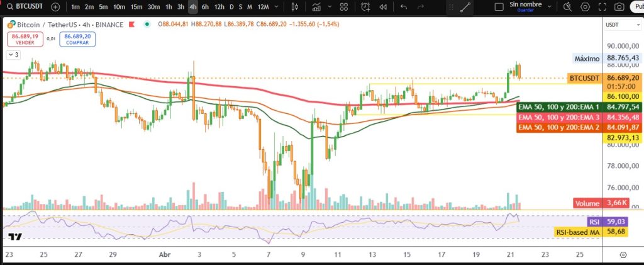Click the Abr date on time axis
The width and height of the screenshot is (644, 265).
pyautogui.click(x=164, y=255)
